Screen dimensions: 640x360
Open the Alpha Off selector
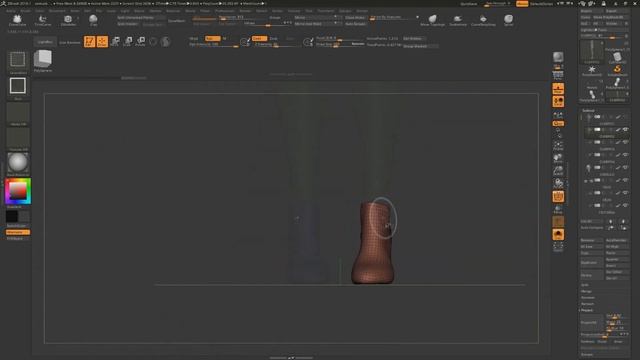[18, 114]
